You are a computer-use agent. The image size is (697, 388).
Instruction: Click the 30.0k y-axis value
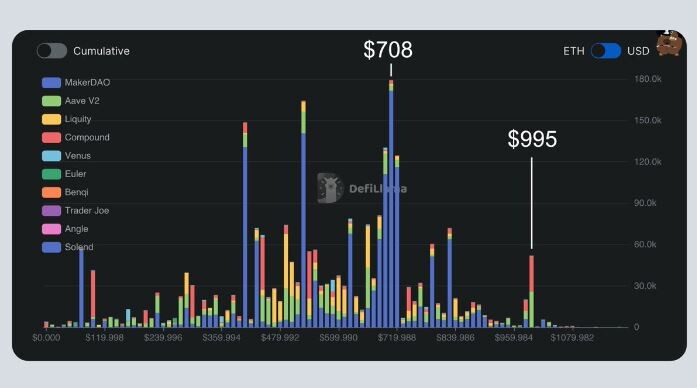645,286
